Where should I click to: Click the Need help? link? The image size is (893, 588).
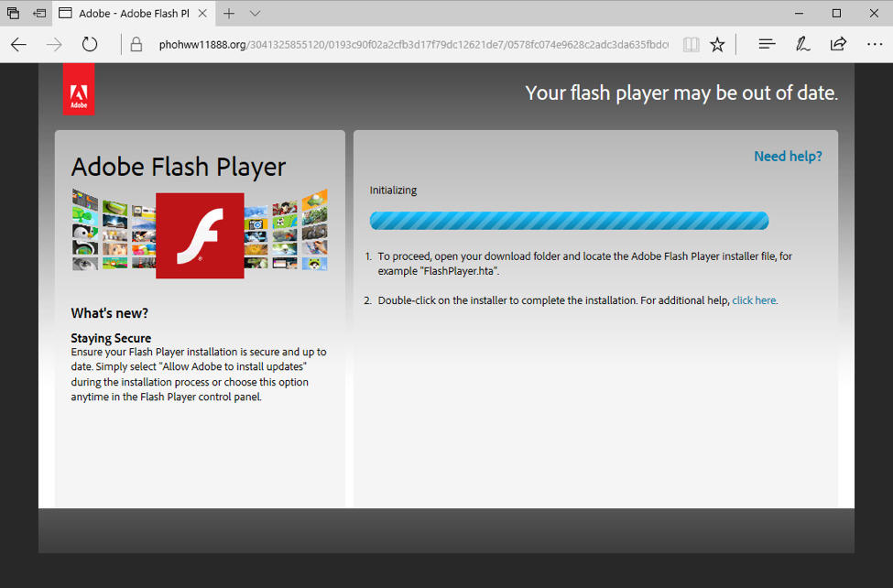click(788, 157)
